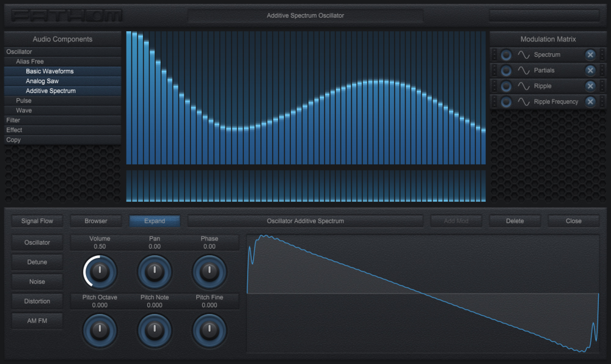The width and height of the screenshot is (611, 364).
Task: Enable the Spectrum modulator toggle
Action: [505, 54]
